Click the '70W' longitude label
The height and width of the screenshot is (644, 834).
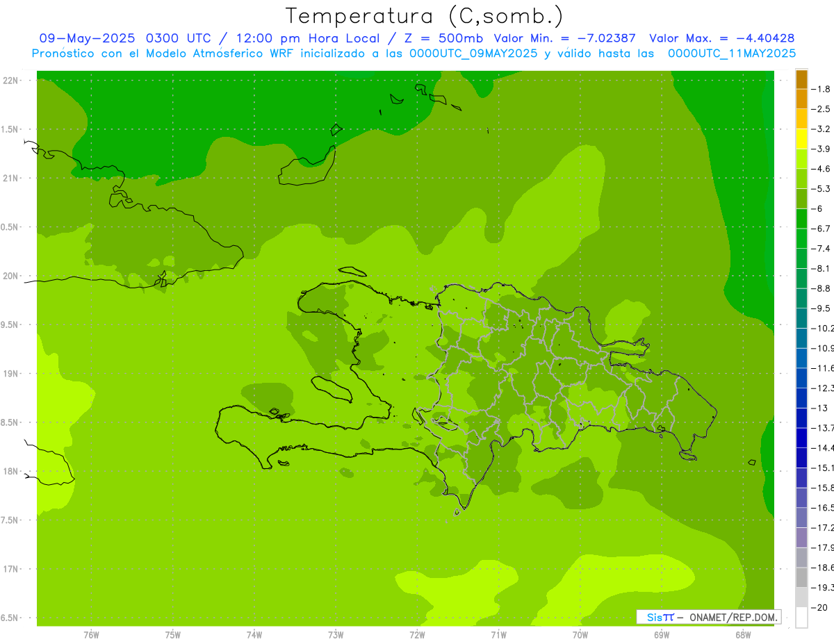[x=580, y=635]
